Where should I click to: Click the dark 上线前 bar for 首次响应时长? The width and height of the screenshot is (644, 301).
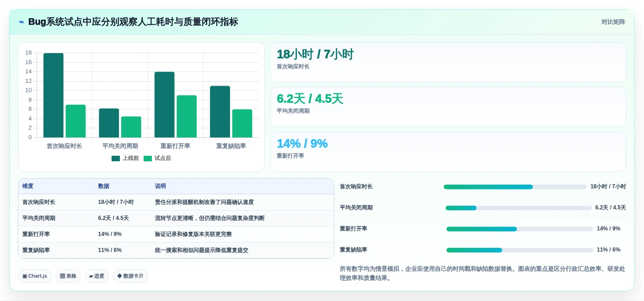point(54,95)
